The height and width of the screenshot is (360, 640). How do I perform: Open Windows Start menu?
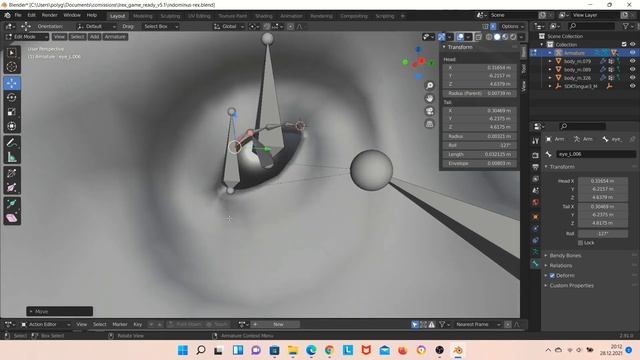click(183, 350)
